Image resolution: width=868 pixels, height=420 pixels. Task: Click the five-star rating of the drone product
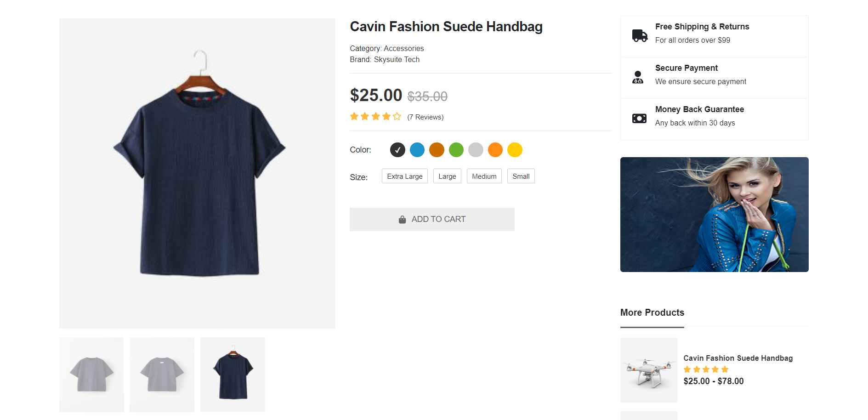point(706,369)
